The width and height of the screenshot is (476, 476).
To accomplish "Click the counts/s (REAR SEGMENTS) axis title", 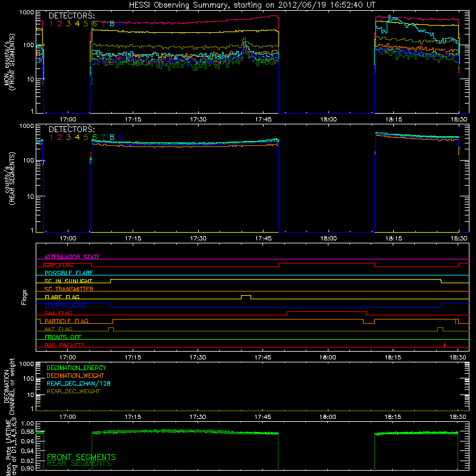I will pyautogui.click(x=10, y=178).
